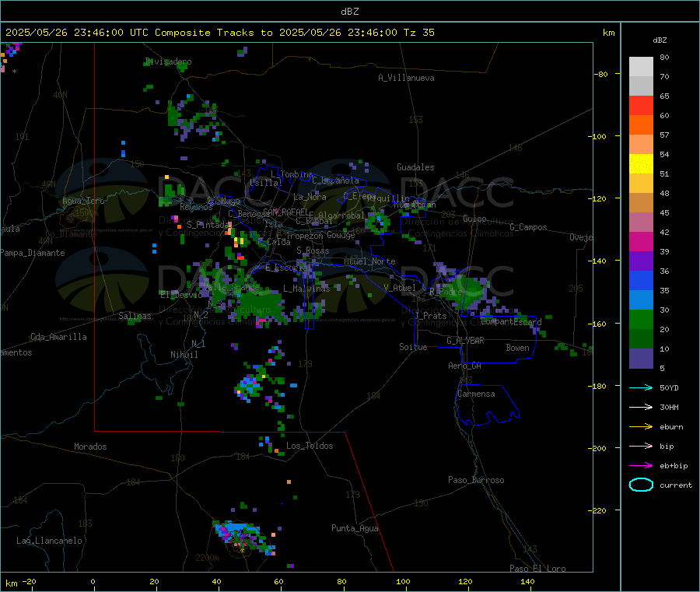Image resolution: width=700 pixels, height=592 pixels.
Task: Click the C_Española map label
Action: (x=335, y=180)
